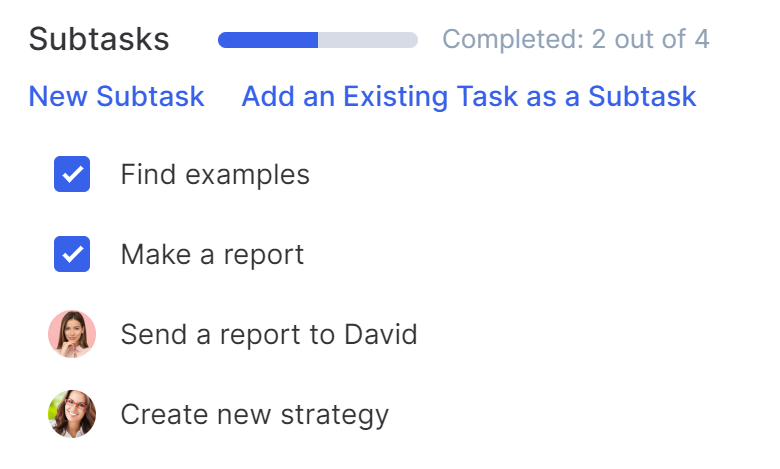Viewport: 780px width, 469px height.
Task: Click the number 4 in completed counter
Action: pos(702,39)
